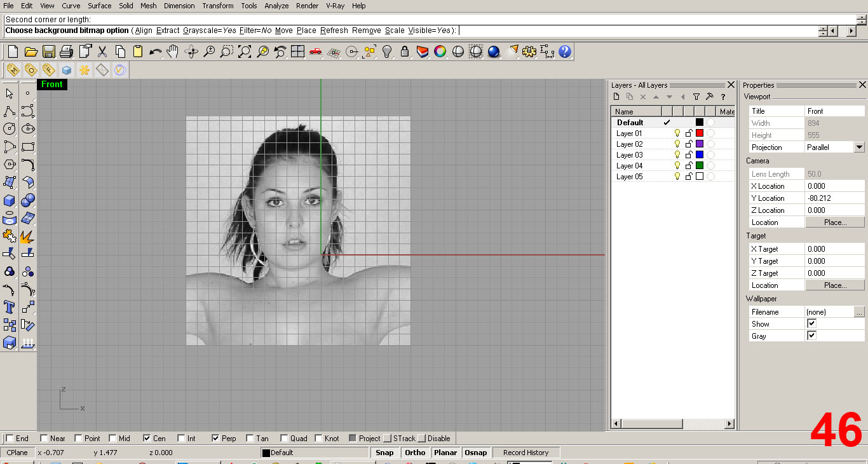This screenshot has height=464, width=868.
Task: Open the V-Ray menu
Action: tap(336, 6)
